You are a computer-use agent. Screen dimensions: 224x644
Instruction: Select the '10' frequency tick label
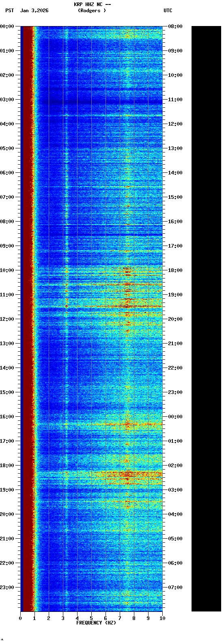[162, 618]
